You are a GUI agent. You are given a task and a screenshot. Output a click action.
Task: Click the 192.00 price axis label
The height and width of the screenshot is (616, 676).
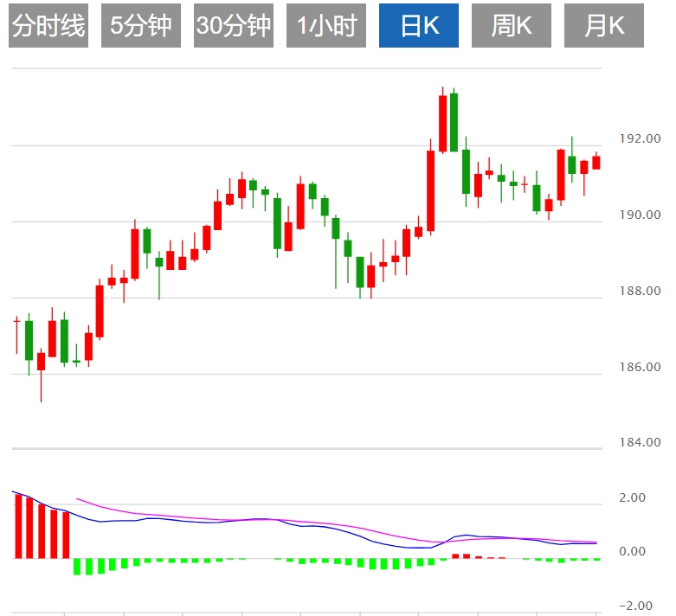[x=640, y=138]
